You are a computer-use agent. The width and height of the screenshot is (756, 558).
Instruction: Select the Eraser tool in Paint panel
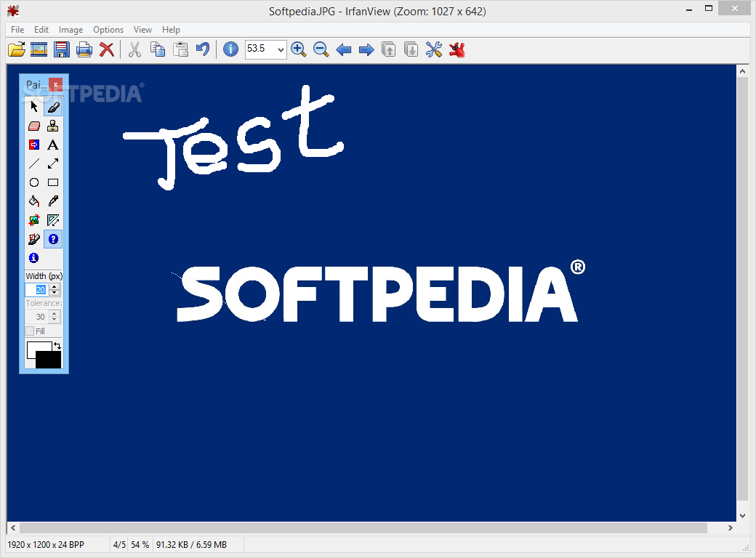coord(33,126)
